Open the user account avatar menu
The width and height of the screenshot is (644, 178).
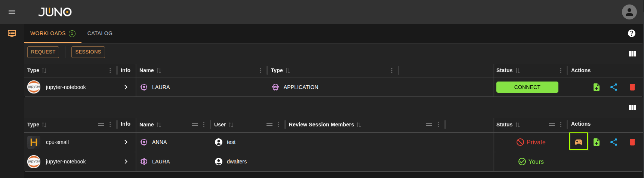[x=629, y=12]
